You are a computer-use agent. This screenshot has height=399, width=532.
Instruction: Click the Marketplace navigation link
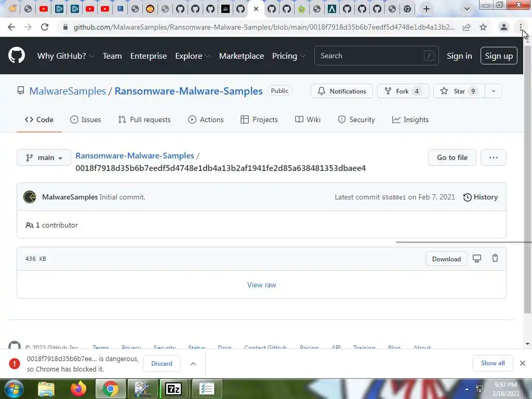(x=242, y=56)
